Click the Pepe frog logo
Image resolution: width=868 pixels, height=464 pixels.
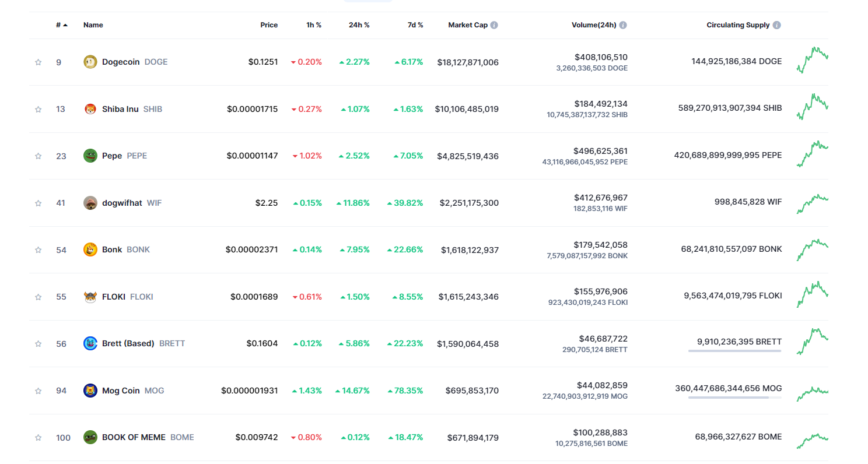90,156
